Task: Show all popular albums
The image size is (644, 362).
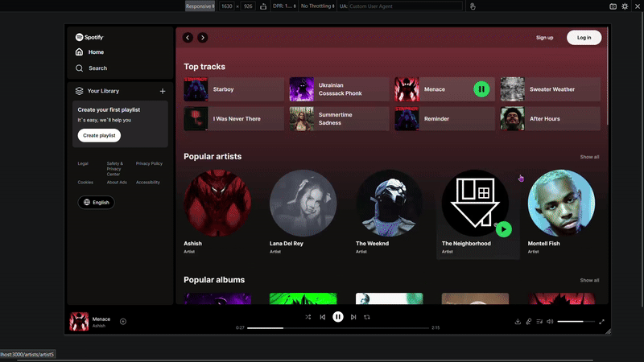Action: point(589,280)
